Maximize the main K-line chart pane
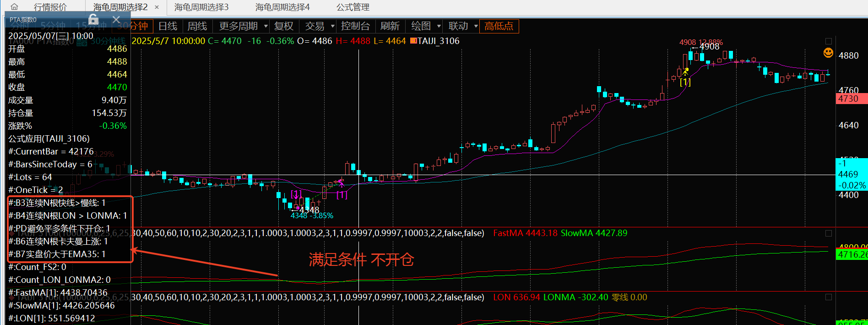 click(x=828, y=41)
